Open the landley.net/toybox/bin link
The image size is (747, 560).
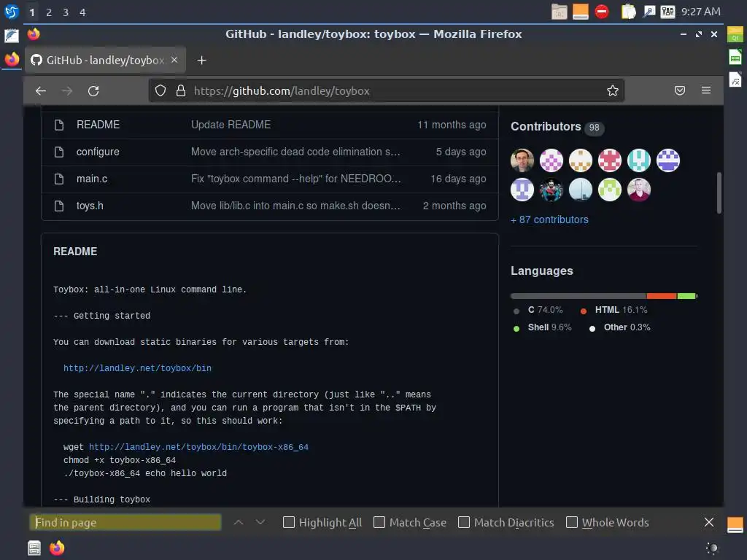pyautogui.click(x=137, y=368)
